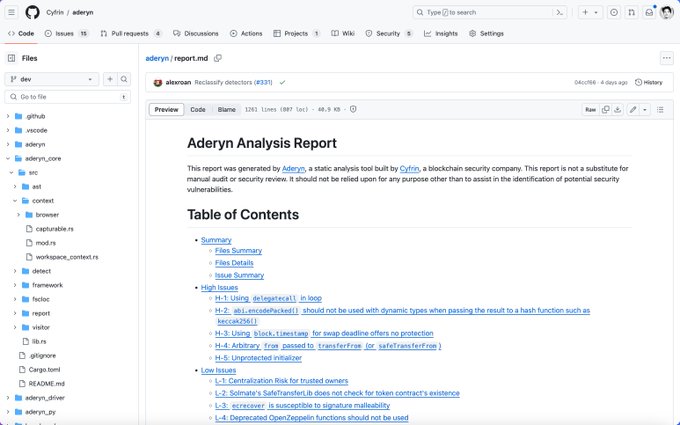Copy raw file contents icon
This screenshot has width=680, height=425.
coord(605,110)
